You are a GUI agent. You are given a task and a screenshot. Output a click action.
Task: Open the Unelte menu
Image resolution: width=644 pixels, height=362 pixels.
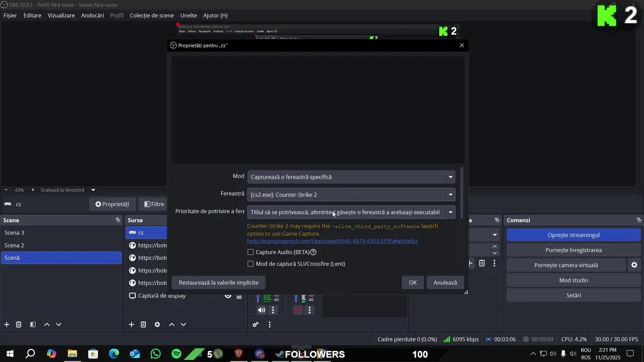(189, 16)
